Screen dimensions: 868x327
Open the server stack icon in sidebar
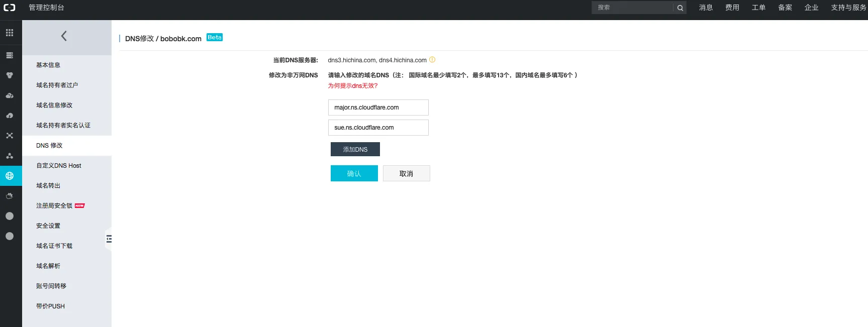tap(10, 55)
